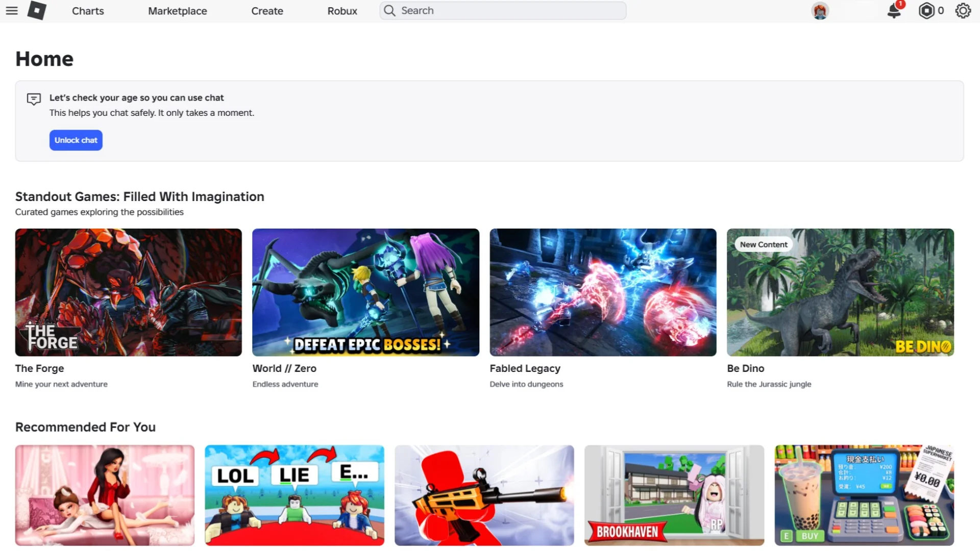Click the chat bubble icon in the age banner
Image resolution: width=980 pixels, height=551 pixels.
click(x=34, y=99)
